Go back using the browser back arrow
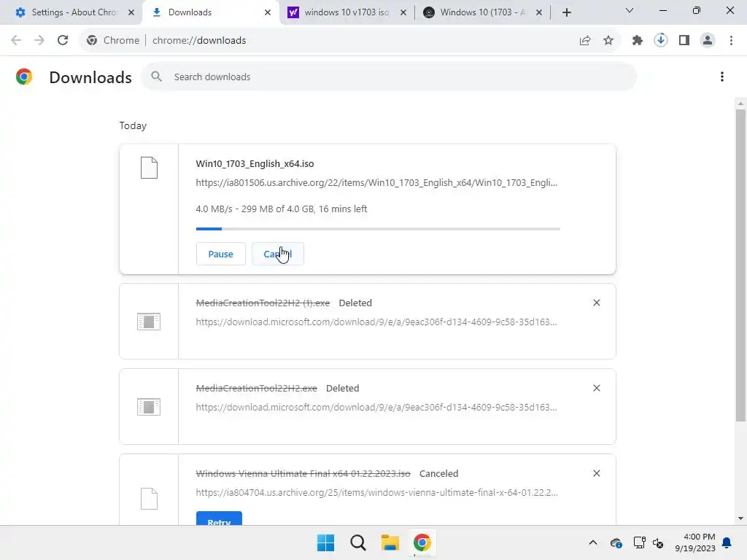The image size is (747, 560). 16,41
